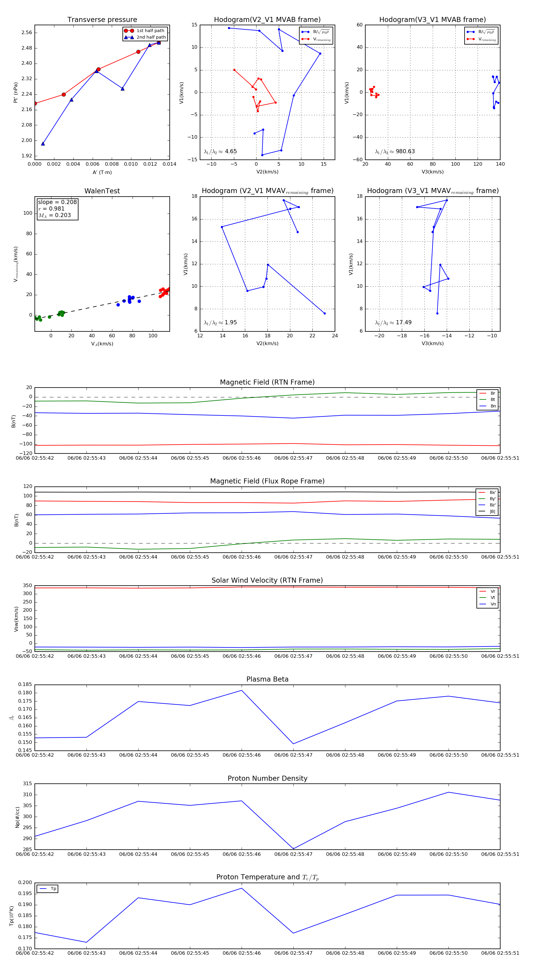Select the λ1/λ2 ≈ 1.95 annotation

(220, 323)
